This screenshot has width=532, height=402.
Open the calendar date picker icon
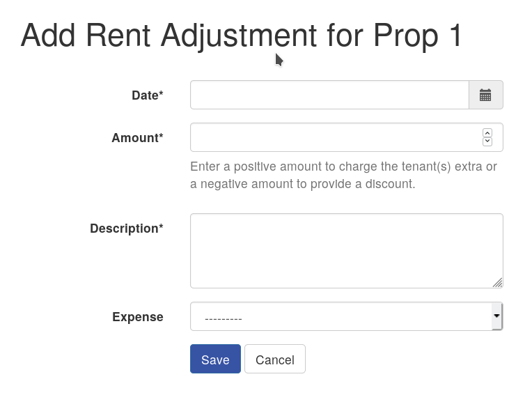pos(485,95)
